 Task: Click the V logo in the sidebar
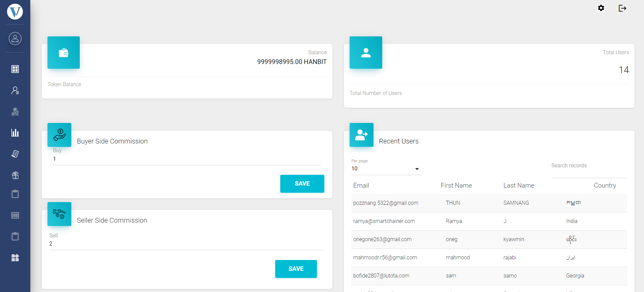click(x=15, y=12)
